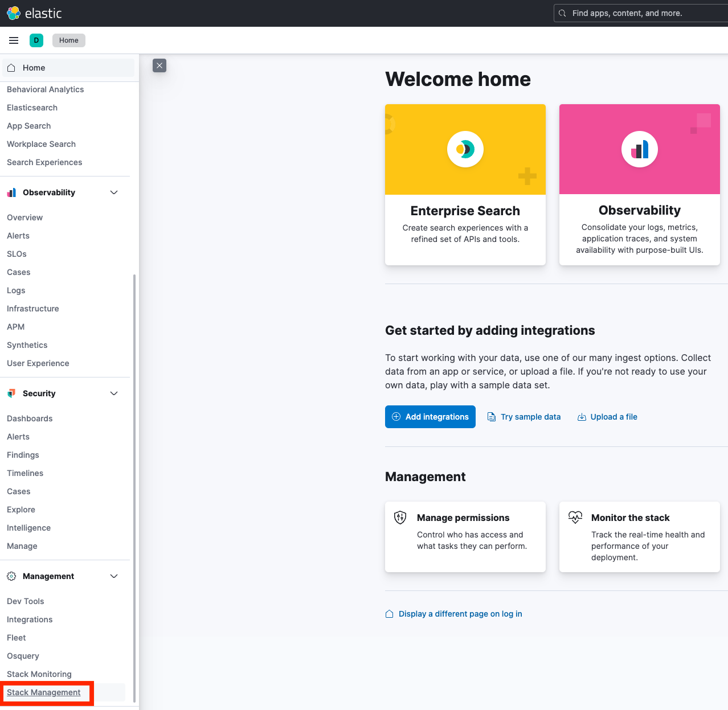Screen dimensions: 728x710
Task: Open the green D space avatar
Action: click(x=36, y=40)
